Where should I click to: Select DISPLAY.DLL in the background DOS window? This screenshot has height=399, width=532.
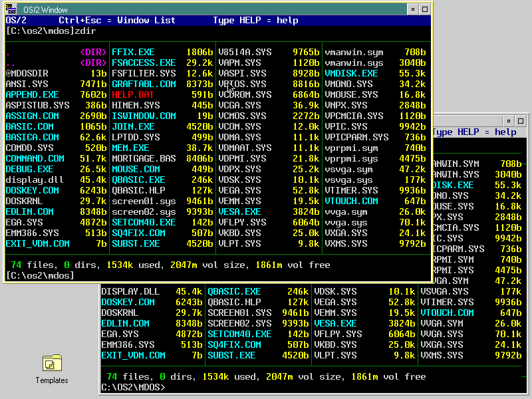tap(130, 291)
